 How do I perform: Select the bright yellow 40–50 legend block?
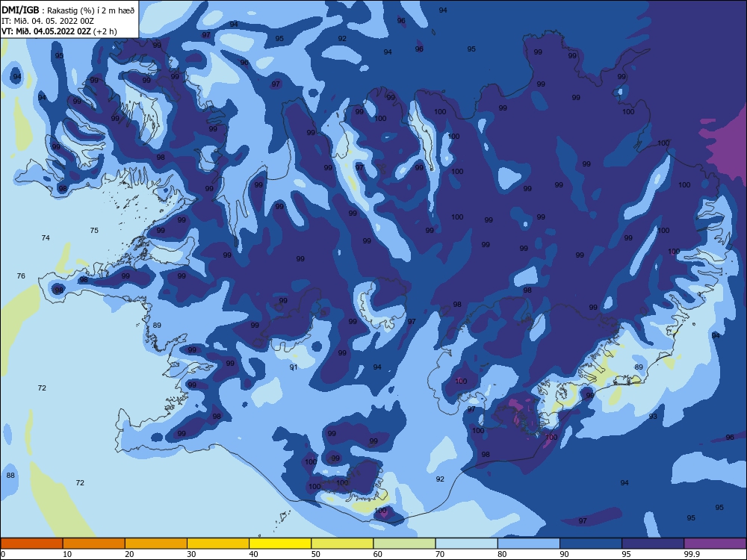click(280, 544)
